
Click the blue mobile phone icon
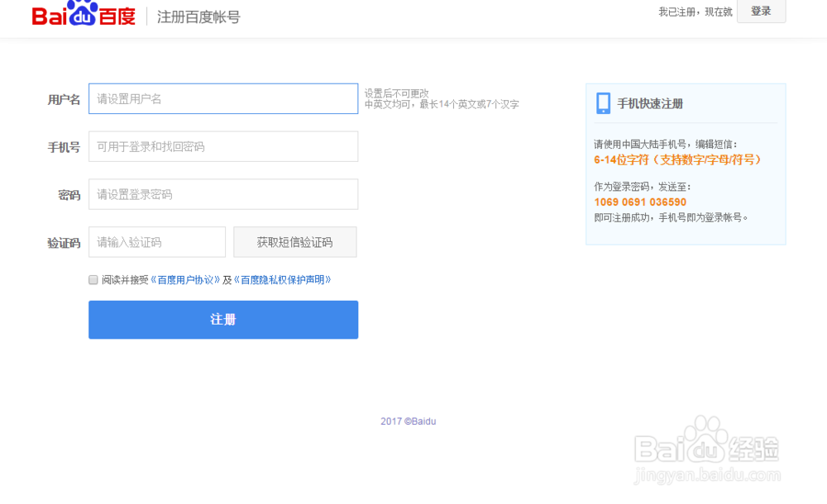click(603, 103)
